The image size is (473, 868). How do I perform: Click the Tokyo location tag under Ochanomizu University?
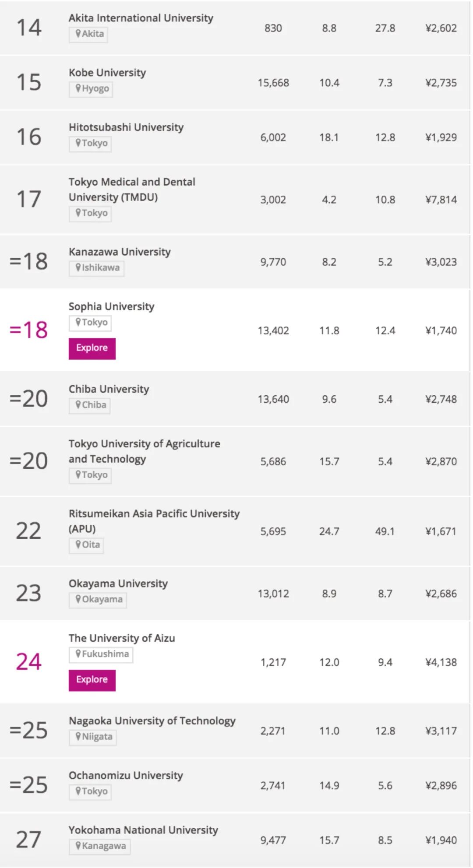[90, 791]
